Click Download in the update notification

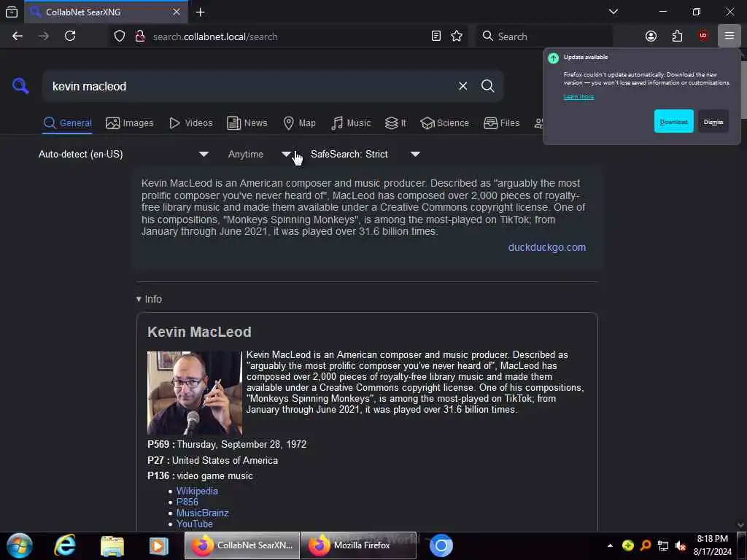[x=673, y=122]
